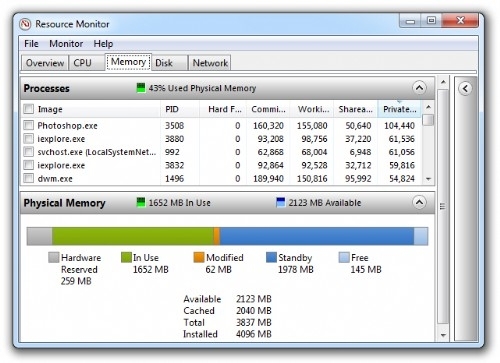Click the process list scrollbar thumb

click(429, 120)
